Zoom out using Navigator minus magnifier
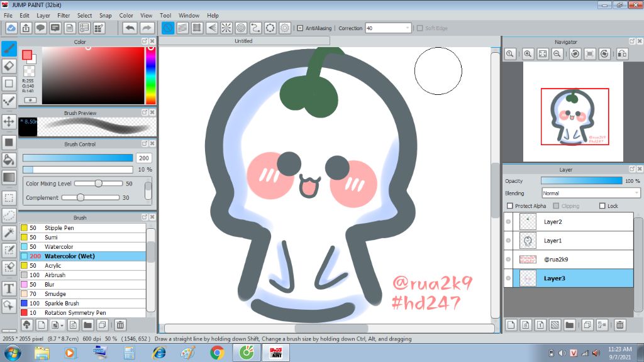Image resolution: width=644 pixels, height=362 pixels. 557,54
